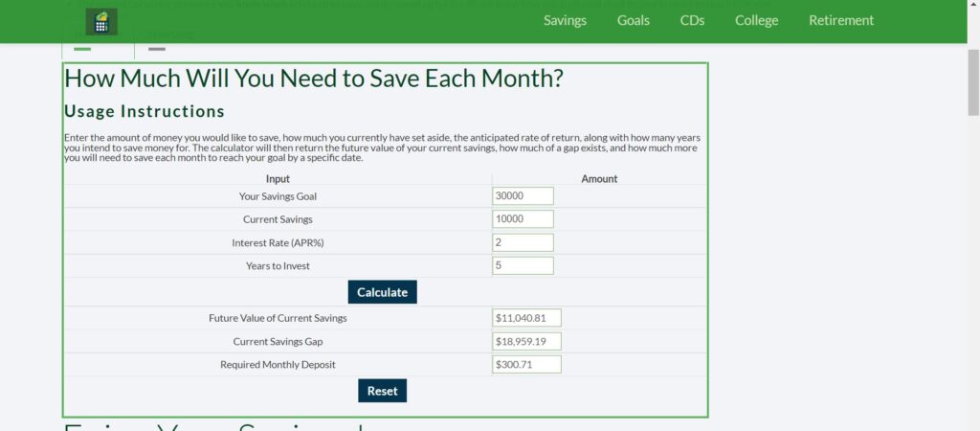Open the CDs menu
This screenshot has width=980, height=431.
point(692,21)
